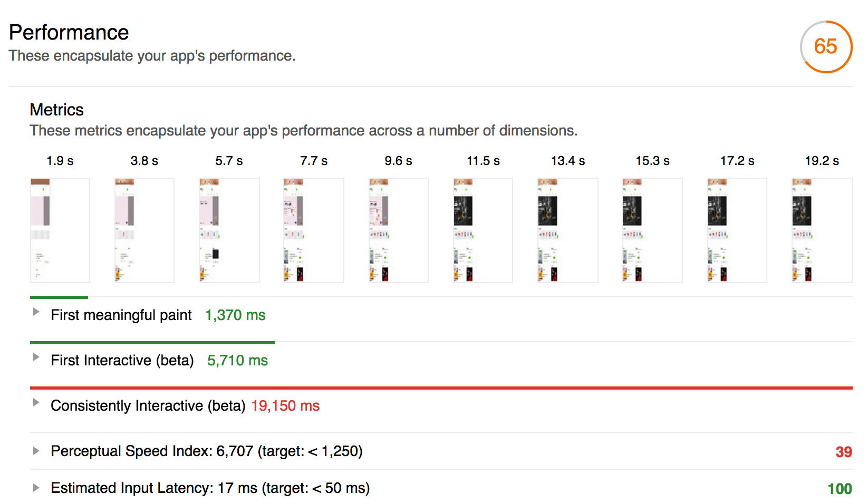The height and width of the screenshot is (504, 868).
Task: Click the Perceptual Speed Index score 39
Action: 843,452
